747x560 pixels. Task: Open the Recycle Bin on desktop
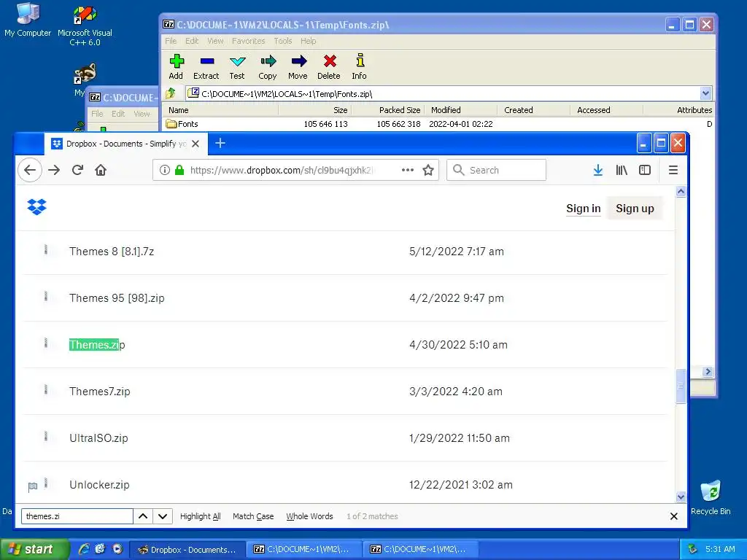pyautogui.click(x=711, y=497)
